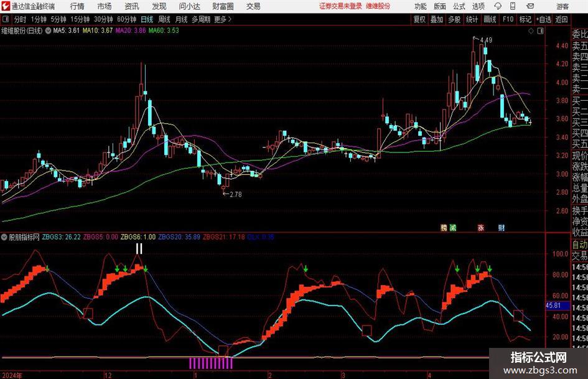Toggle the 叠加 overlay button
The width and height of the screenshot is (588, 379).
(x=437, y=19)
